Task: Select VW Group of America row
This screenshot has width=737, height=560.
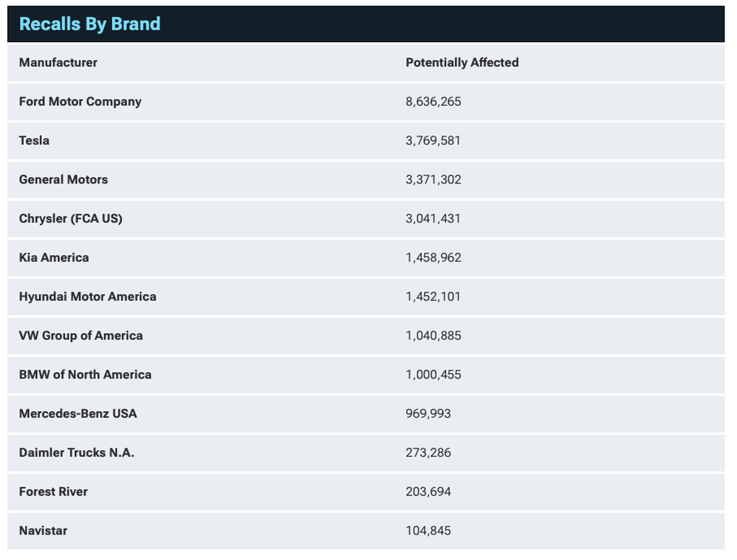Action: pos(81,336)
